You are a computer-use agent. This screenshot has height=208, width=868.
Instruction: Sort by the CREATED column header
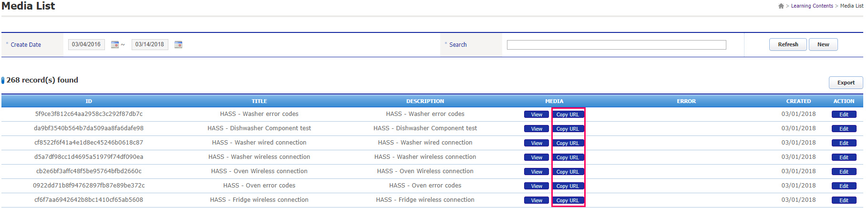pyautogui.click(x=798, y=101)
